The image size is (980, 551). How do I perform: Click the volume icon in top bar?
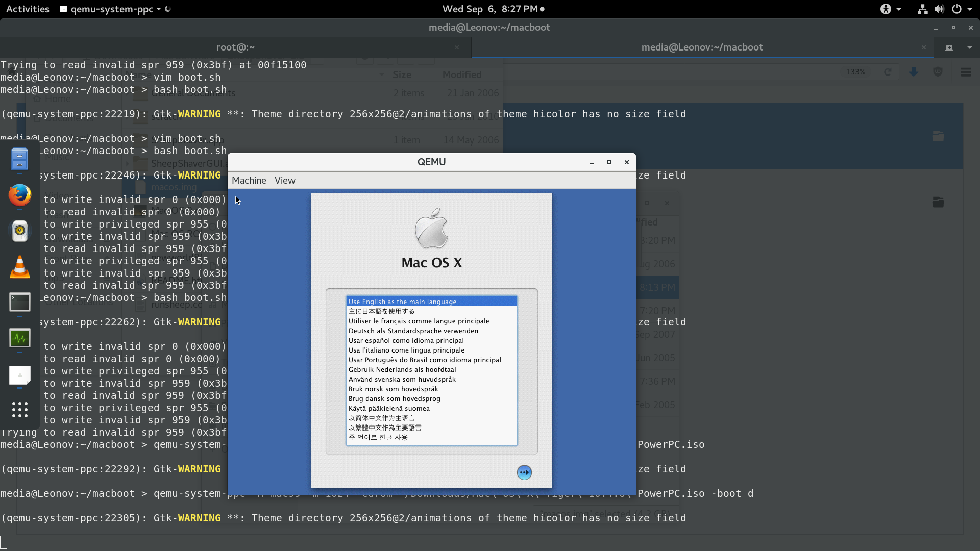point(939,9)
